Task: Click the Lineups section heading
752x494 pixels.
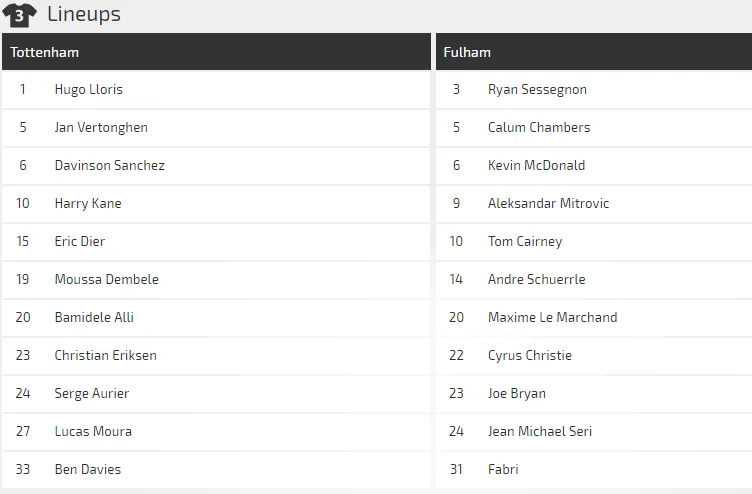Action: pos(84,15)
